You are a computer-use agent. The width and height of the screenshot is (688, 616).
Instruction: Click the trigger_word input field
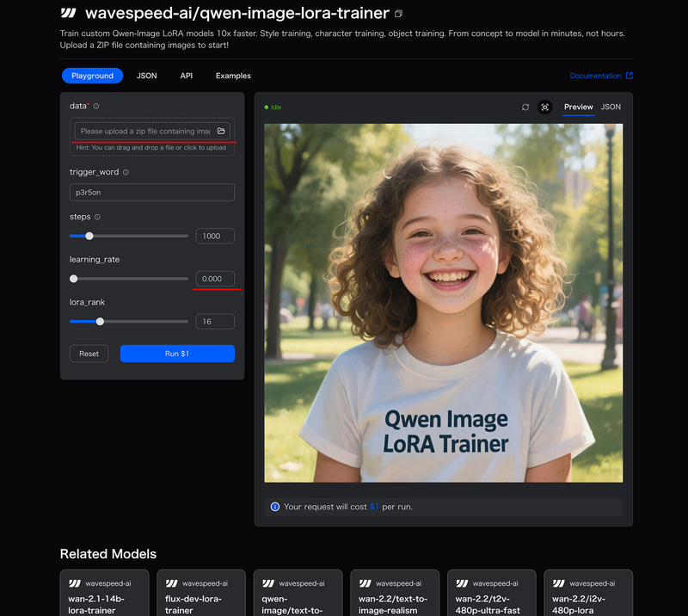[151, 192]
